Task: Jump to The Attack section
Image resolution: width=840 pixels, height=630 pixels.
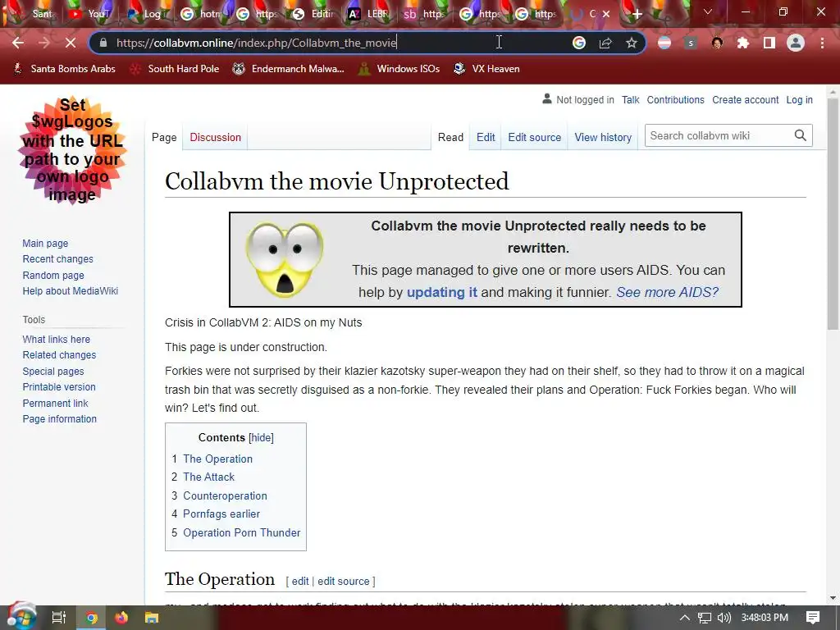Action: click(208, 477)
